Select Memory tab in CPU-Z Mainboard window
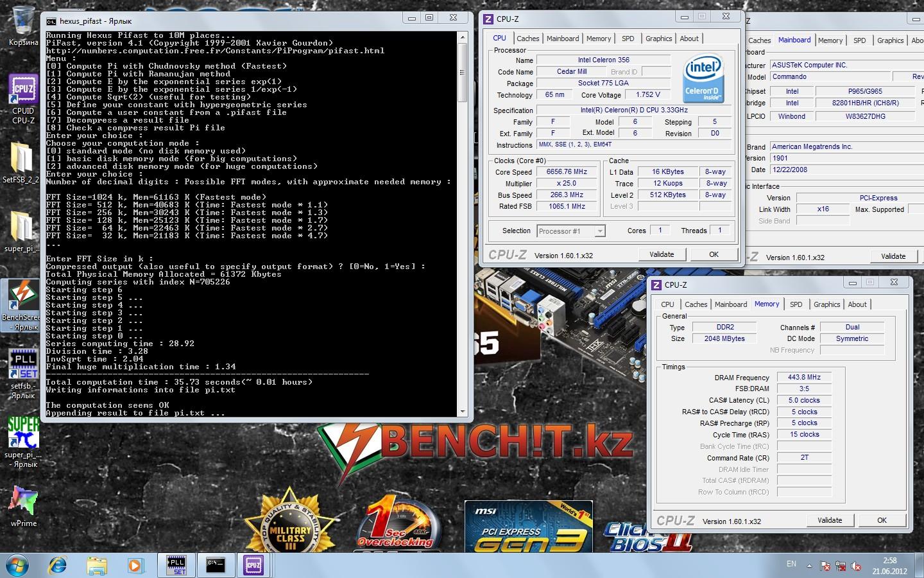Image resolution: width=924 pixels, height=578 pixels. pos(830,40)
